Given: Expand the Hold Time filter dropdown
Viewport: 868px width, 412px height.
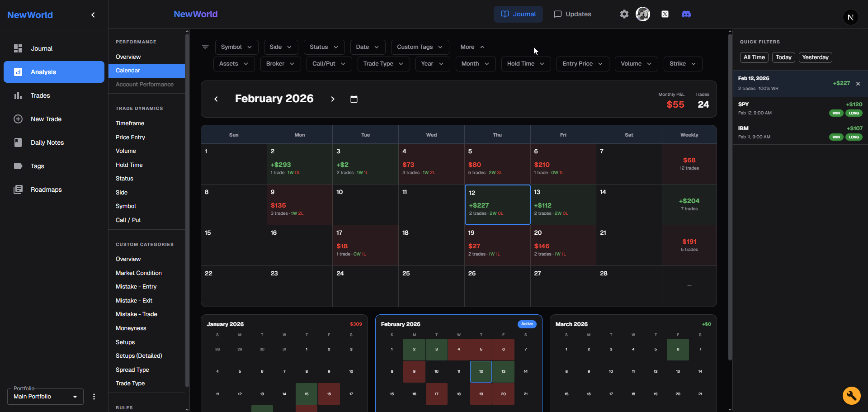Looking at the screenshot, I should click(x=525, y=64).
